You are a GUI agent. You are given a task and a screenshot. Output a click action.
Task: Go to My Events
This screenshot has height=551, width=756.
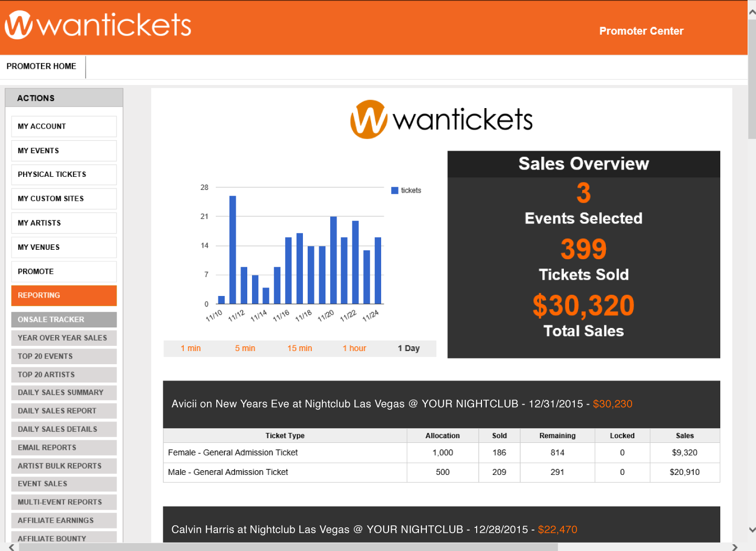[64, 151]
